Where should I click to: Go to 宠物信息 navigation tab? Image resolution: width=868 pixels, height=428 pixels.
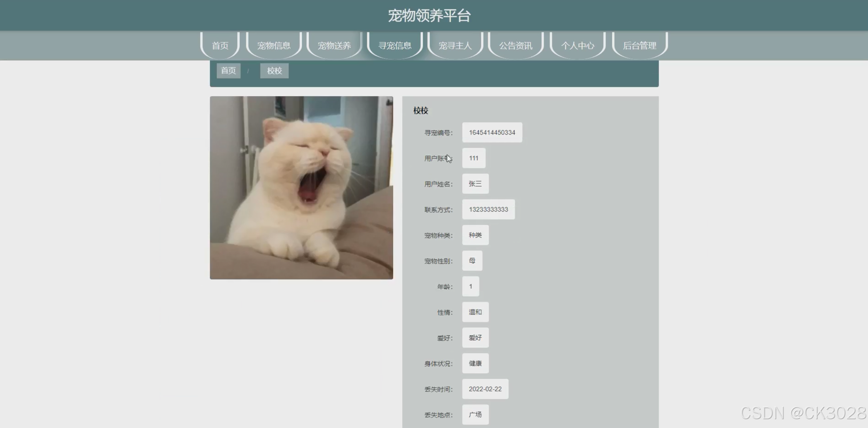click(274, 46)
